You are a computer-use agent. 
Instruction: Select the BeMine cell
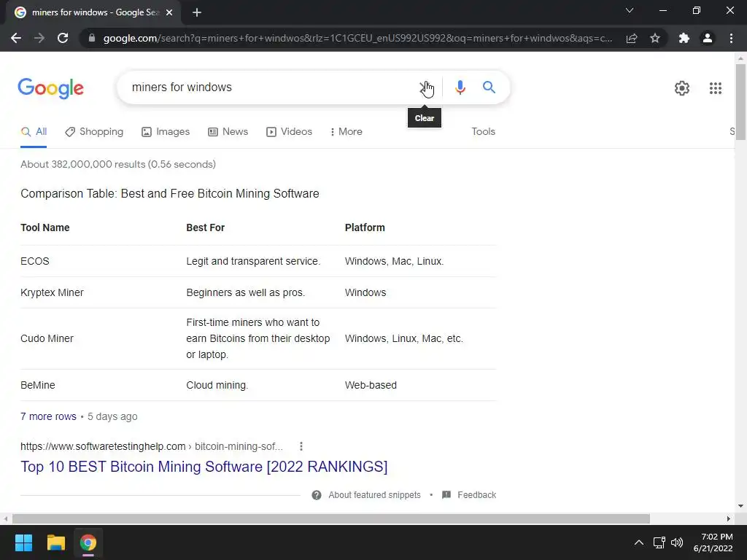(x=38, y=385)
